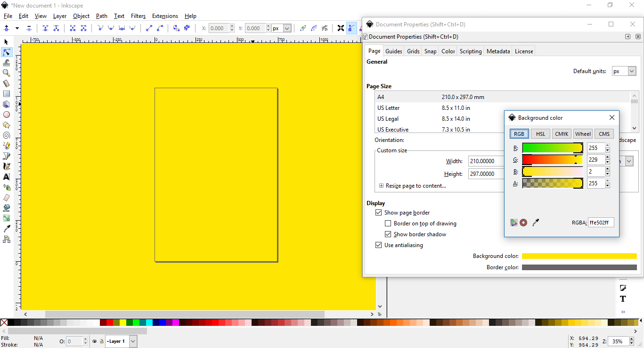The height and width of the screenshot is (348, 644).
Task: Select the Zoom tool
Action: coord(7,73)
